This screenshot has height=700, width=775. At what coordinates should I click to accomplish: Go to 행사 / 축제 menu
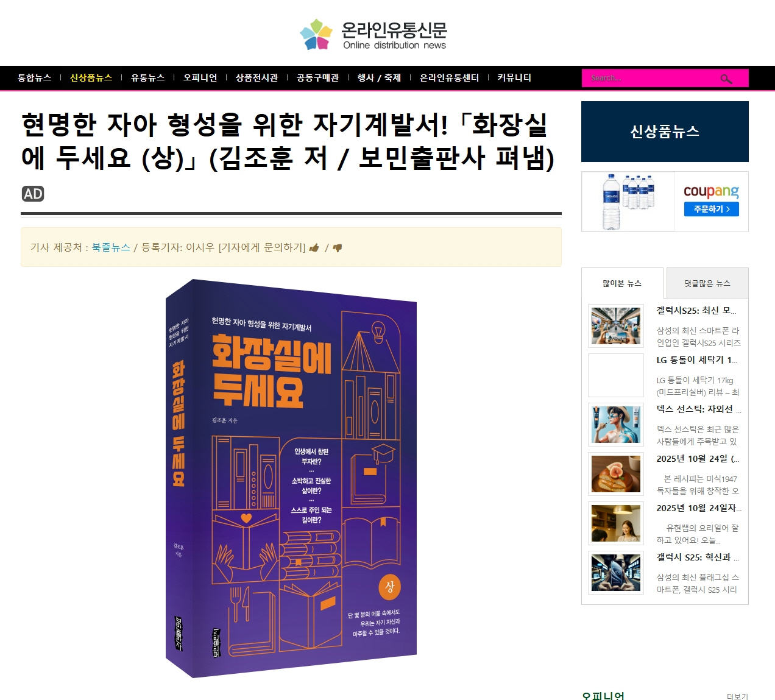pyautogui.click(x=379, y=77)
